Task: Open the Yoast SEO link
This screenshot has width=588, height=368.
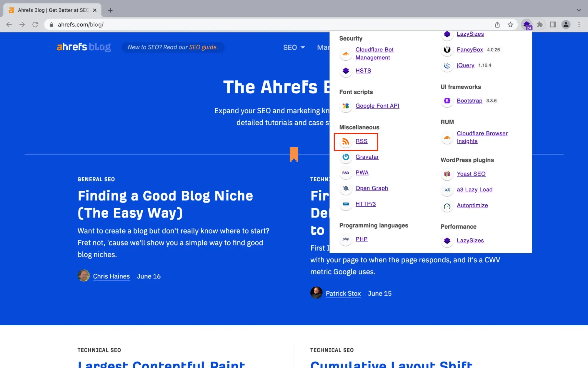Action: (471, 174)
